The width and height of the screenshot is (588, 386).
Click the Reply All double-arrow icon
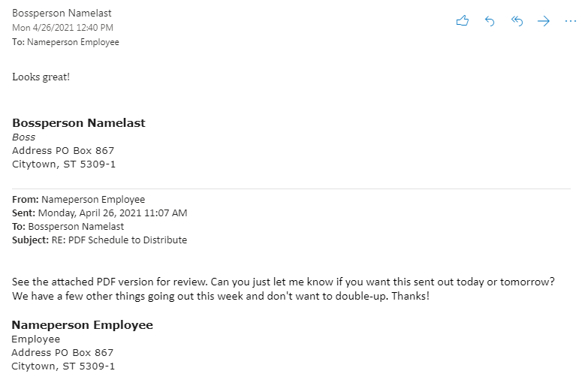(517, 21)
